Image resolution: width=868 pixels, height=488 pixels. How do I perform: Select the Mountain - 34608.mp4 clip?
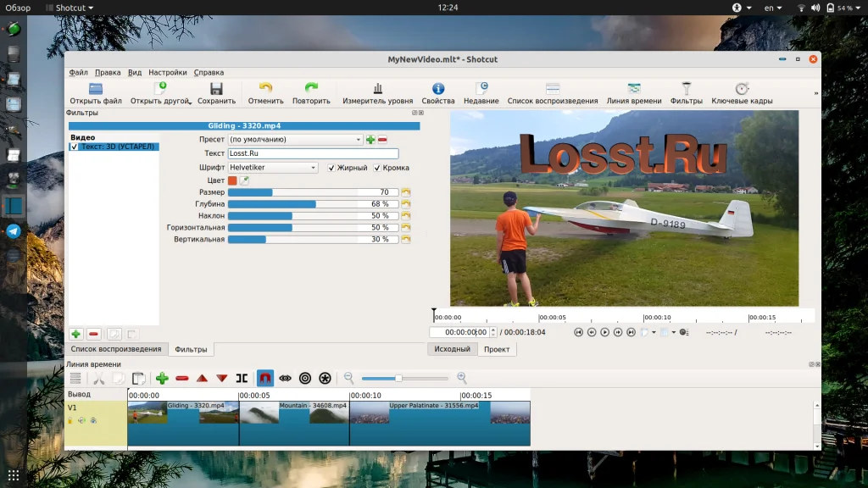tap(294, 423)
